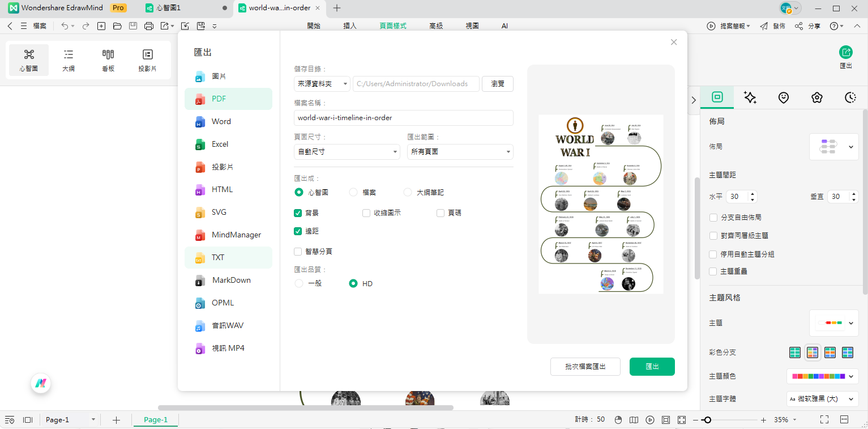Screen dimensions: 868x429
Task: Click the 檔案名稱 filename input field
Action: pos(403,118)
